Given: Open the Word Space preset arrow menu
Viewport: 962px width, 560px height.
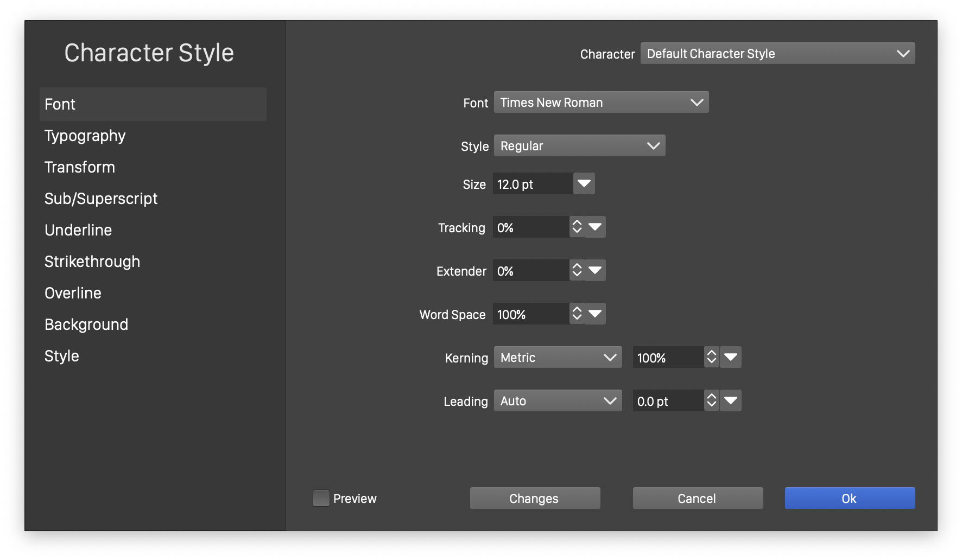Looking at the screenshot, I should (x=596, y=314).
